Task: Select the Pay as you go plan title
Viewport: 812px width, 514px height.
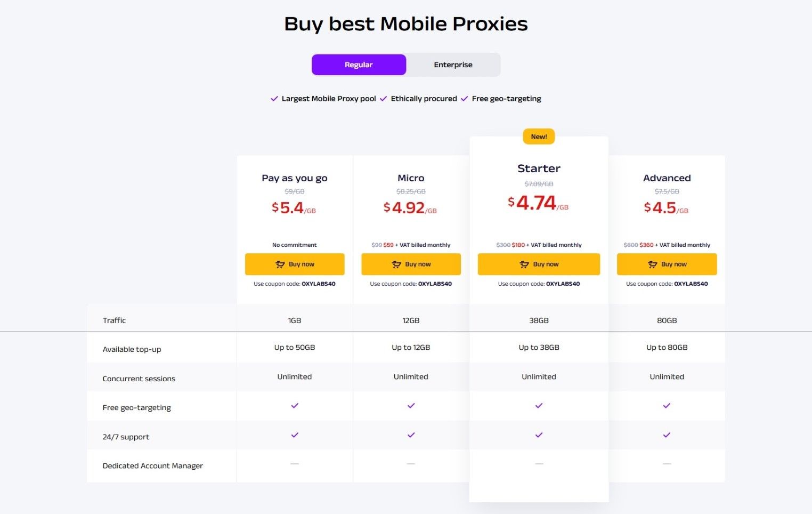Action: coord(294,178)
